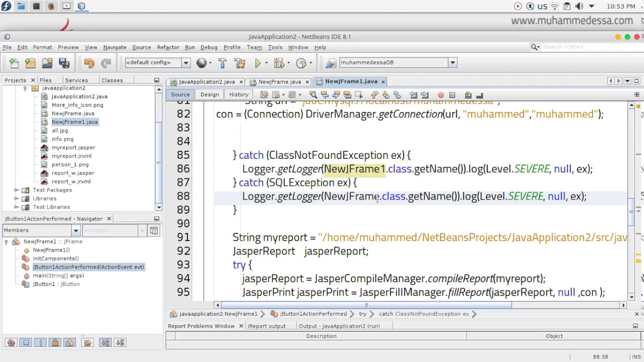Expand the Test Libraries node
This screenshot has height=362, width=644.
tap(17, 207)
